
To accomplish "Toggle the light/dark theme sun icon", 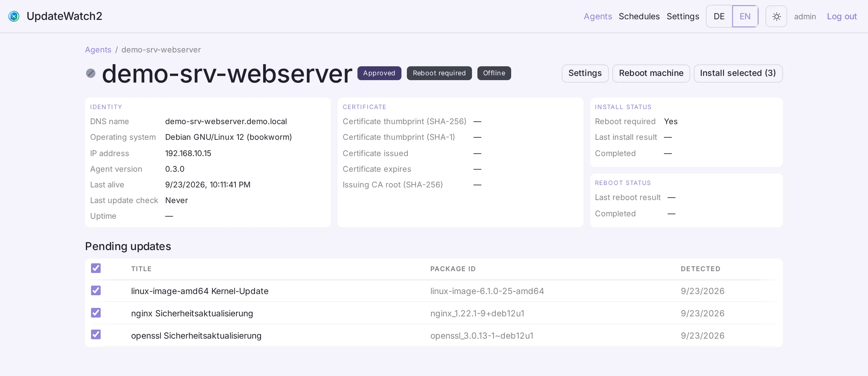I will pyautogui.click(x=776, y=16).
